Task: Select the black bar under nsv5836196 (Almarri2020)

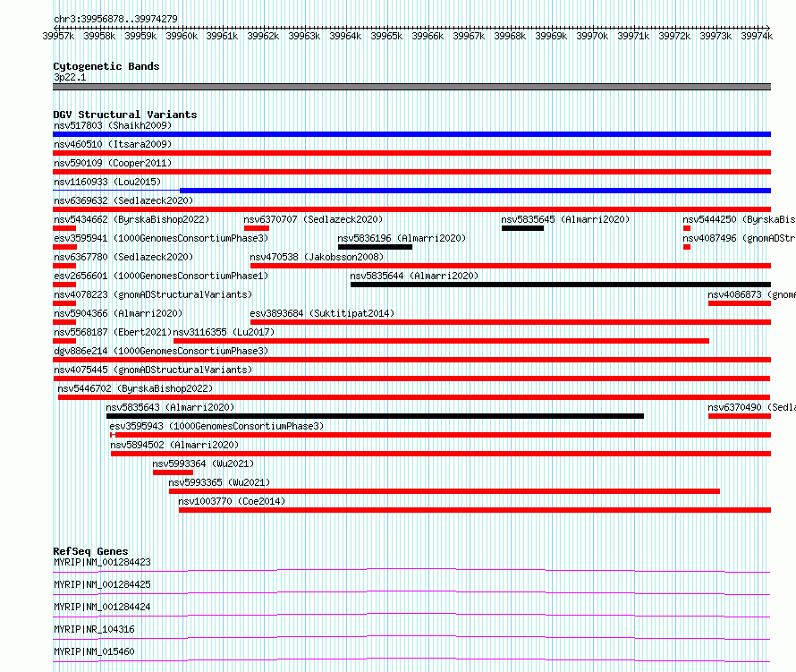Action: click(375, 247)
